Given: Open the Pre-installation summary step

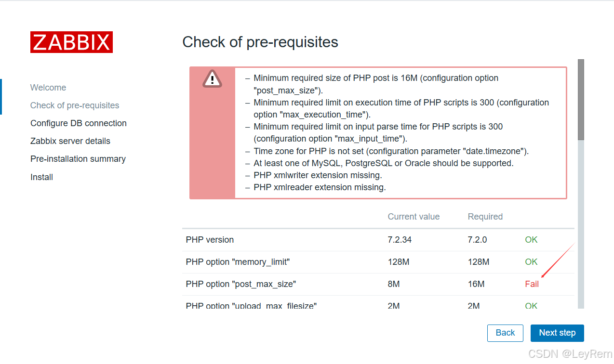Looking at the screenshot, I should pyautogui.click(x=78, y=159).
